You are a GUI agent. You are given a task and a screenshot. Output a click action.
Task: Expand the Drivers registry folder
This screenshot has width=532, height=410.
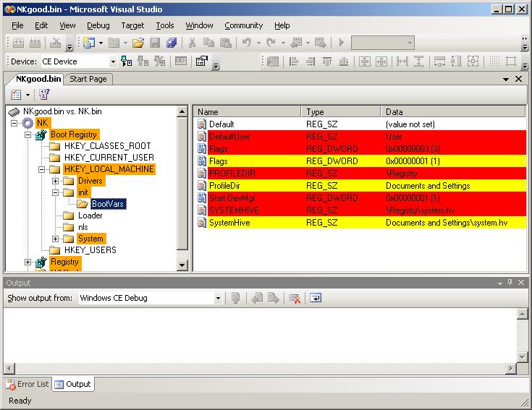tap(55, 181)
